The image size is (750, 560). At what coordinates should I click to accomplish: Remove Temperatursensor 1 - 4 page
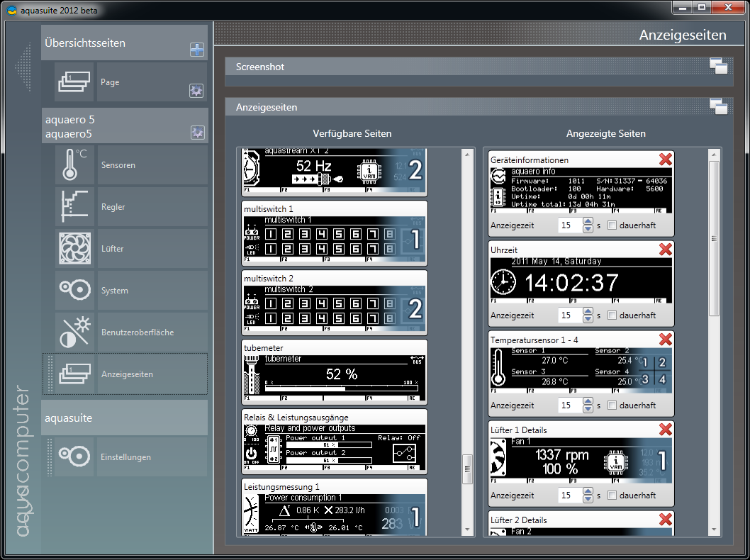coord(666,340)
